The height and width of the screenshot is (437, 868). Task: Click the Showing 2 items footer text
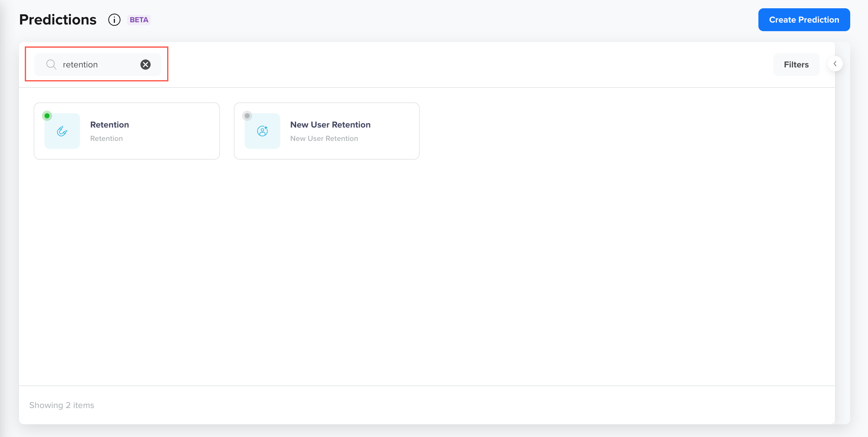pyautogui.click(x=62, y=405)
